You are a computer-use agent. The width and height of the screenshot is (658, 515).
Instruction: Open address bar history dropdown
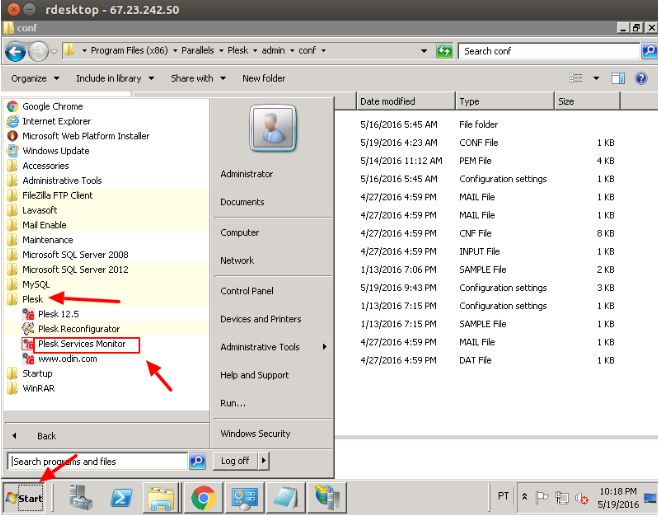(424, 51)
